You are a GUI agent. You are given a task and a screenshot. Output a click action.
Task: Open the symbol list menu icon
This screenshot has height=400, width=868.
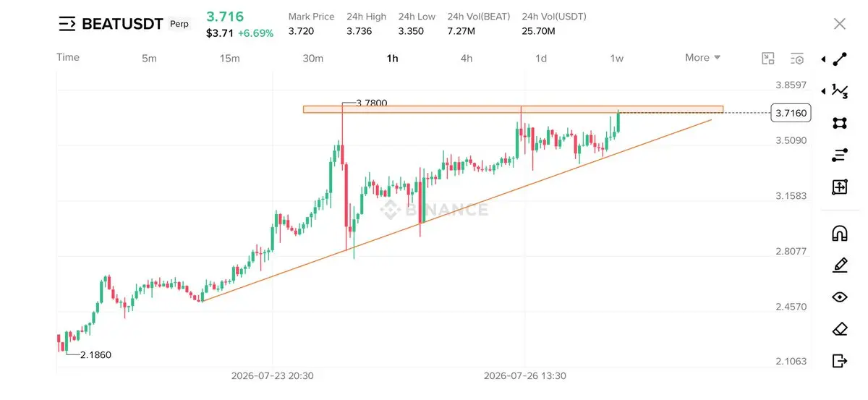pos(67,24)
